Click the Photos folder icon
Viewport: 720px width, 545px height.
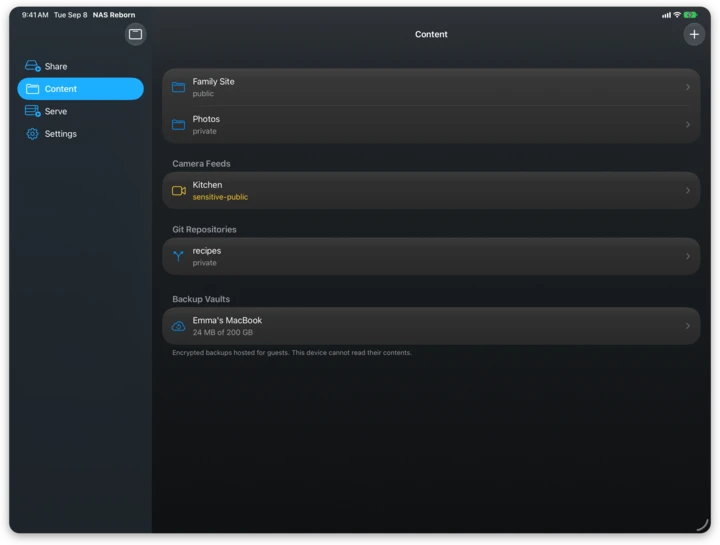coord(179,124)
